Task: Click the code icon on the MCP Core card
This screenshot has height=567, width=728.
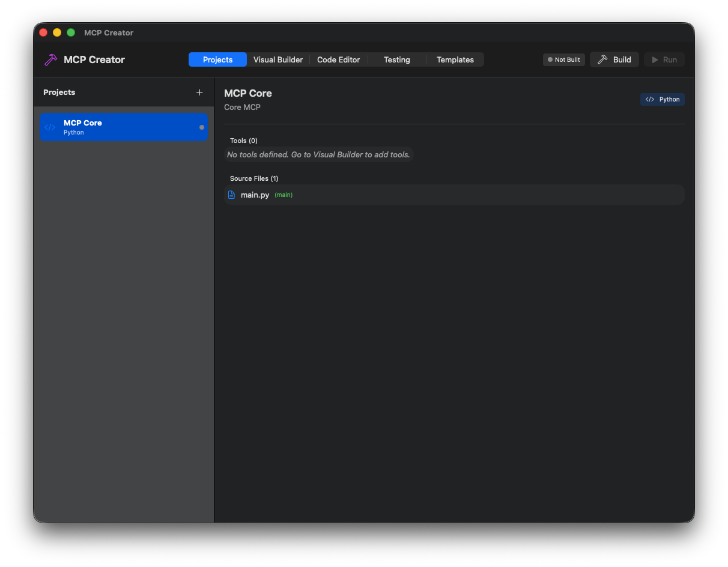Action: pos(50,127)
